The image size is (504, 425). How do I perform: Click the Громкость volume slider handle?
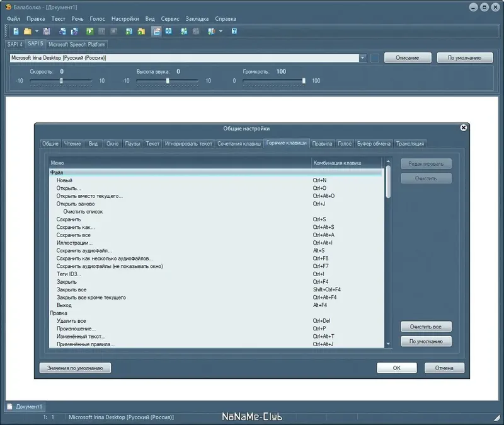tap(304, 81)
